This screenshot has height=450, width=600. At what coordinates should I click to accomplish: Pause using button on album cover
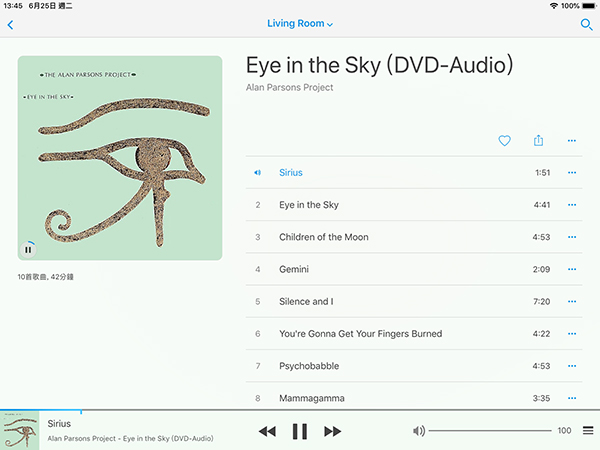click(x=28, y=250)
